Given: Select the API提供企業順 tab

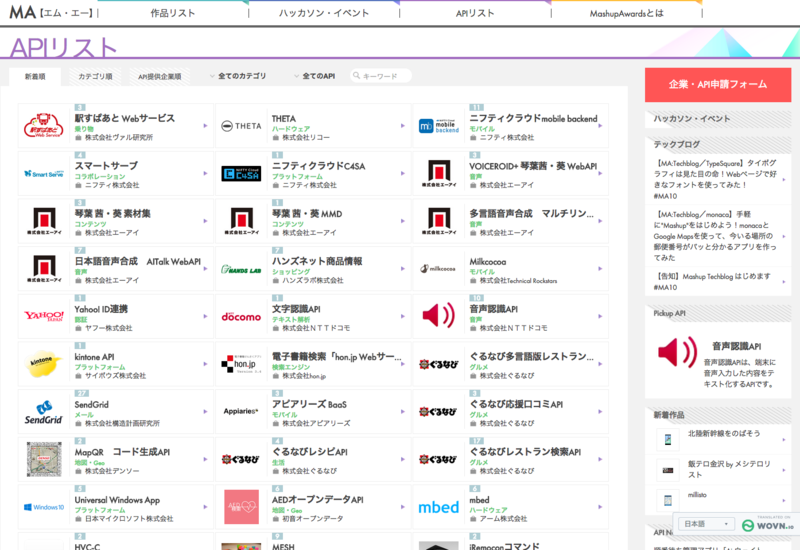Looking at the screenshot, I should coord(160,77).
